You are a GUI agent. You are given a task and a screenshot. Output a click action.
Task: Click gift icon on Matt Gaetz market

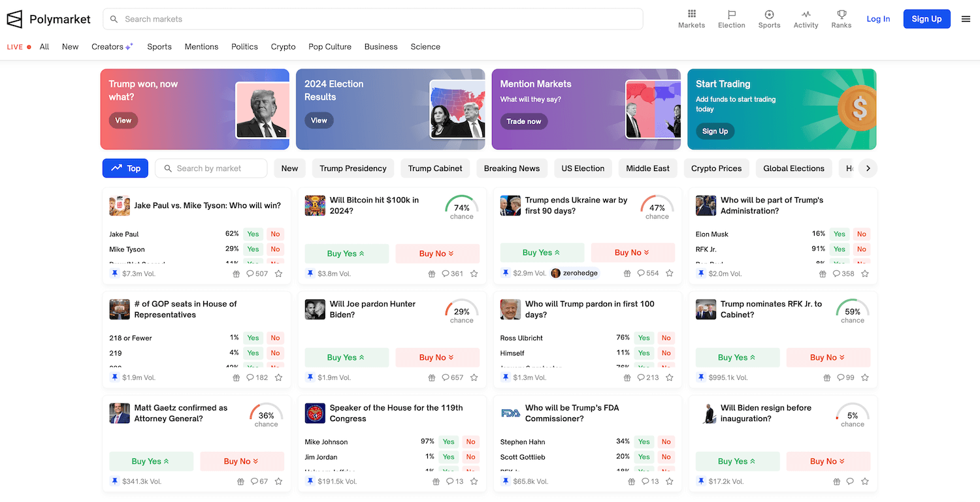[x=240, y=481]
